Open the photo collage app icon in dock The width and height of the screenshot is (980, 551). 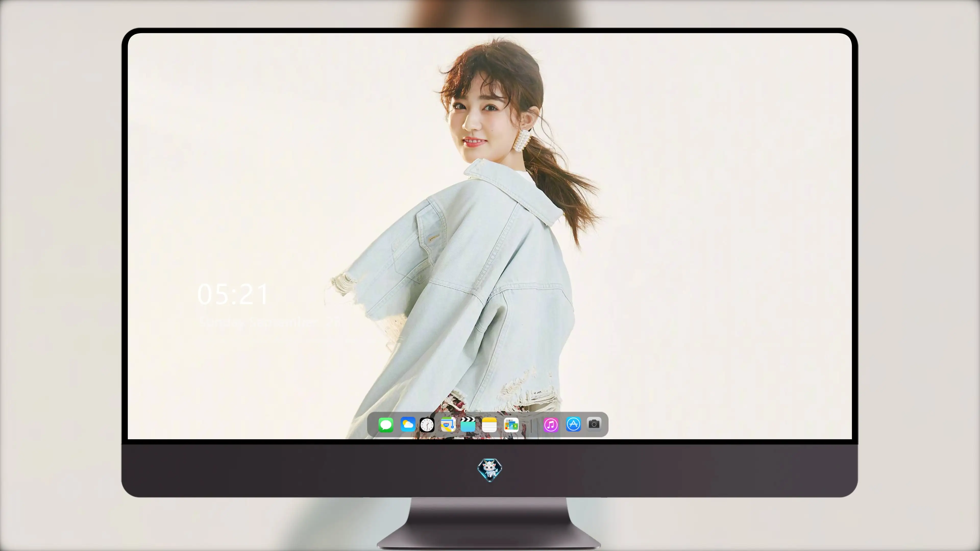(511, 425)
